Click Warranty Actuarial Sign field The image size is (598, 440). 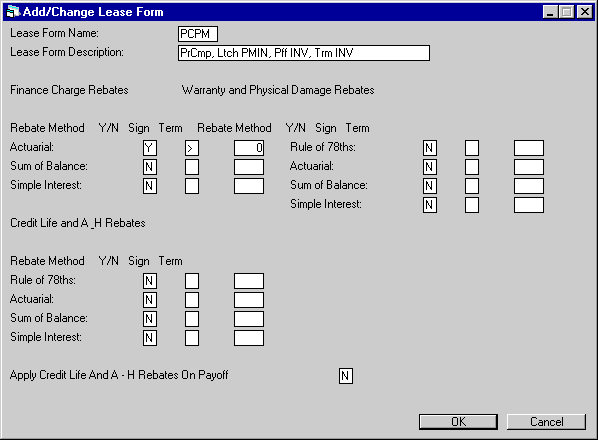point(472,167)
